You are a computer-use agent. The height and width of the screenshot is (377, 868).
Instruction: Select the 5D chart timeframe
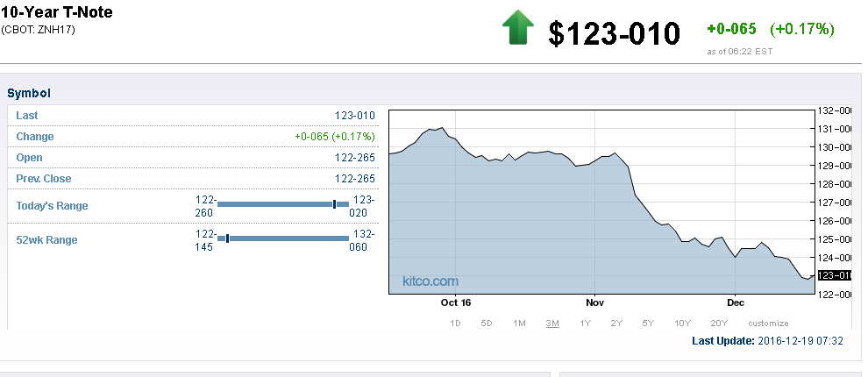[487, 324]
